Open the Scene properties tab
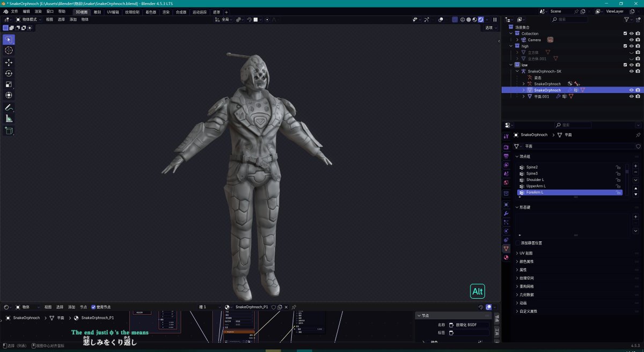This screenshot has height=352, width=644. pyautogui.click(x=506, y=174)
